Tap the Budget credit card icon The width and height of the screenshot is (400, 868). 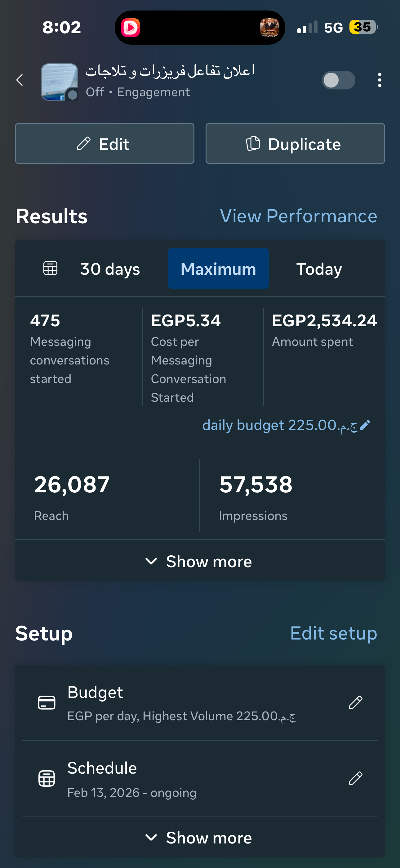tap(47, 703)
